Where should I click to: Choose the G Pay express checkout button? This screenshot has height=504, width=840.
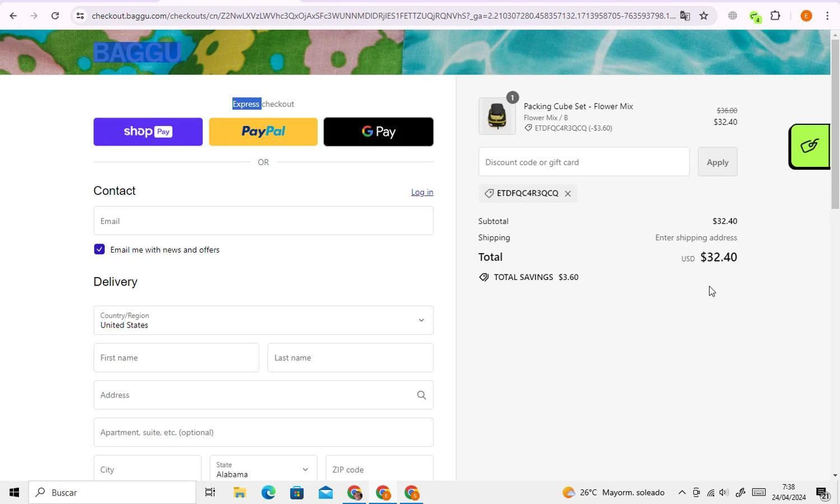[379, 132]
